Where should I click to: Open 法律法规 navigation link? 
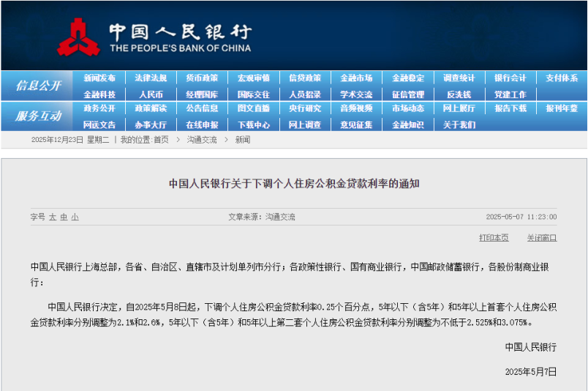point(151,78)
